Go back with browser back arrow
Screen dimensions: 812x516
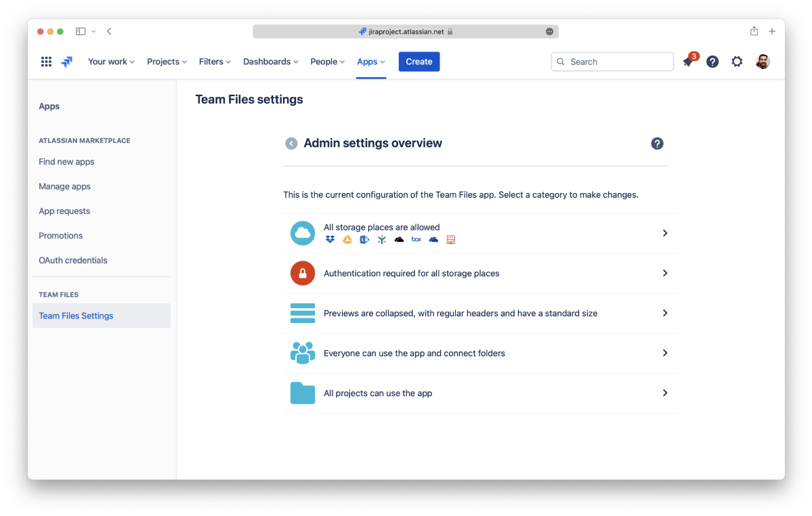click(109, 32)
